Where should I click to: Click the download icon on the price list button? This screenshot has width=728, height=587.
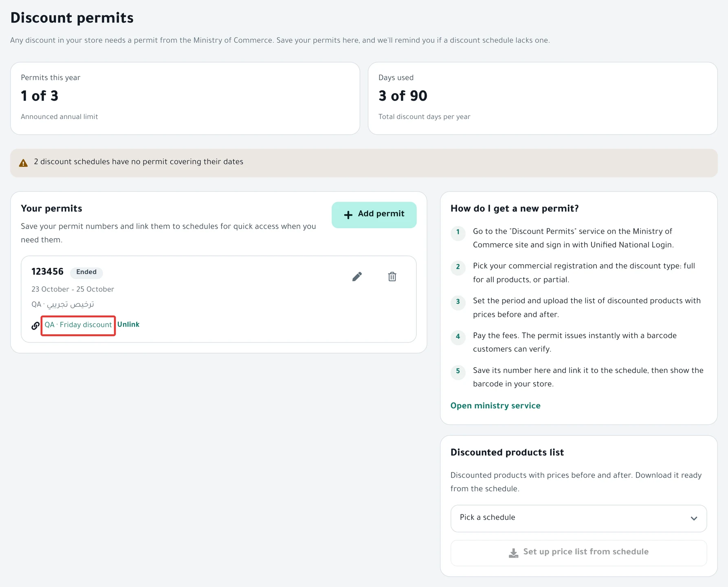514,553
